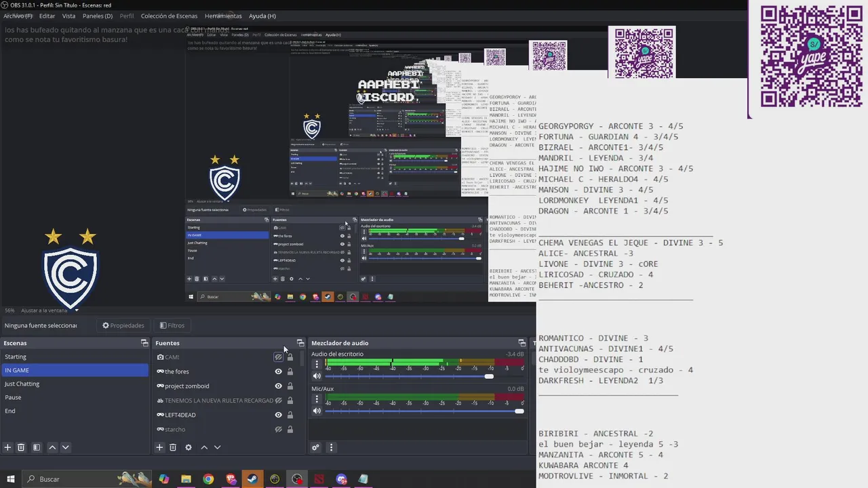Open scene filters icon in Escenas toolbar
Viewport: 868px width, 488px height.
37,447
